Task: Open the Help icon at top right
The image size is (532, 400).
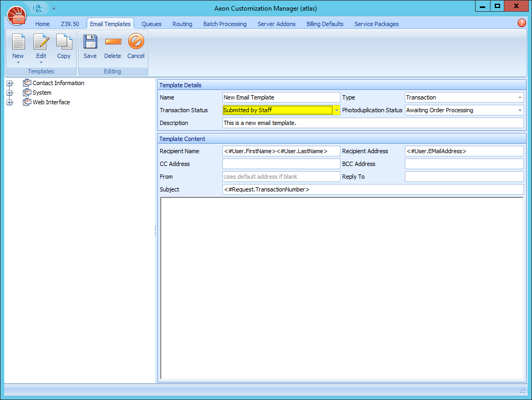Action: (x=522, y=23)
